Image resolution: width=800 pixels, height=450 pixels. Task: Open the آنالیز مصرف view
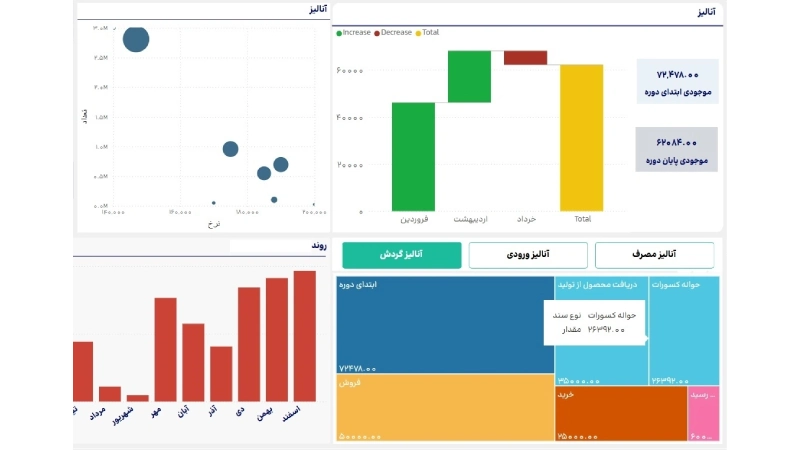[654, 255]
